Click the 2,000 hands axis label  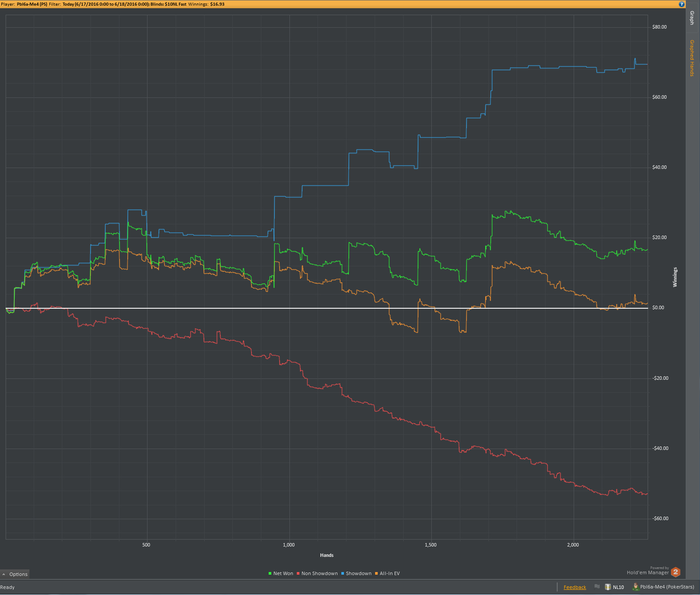coord(573,545)
